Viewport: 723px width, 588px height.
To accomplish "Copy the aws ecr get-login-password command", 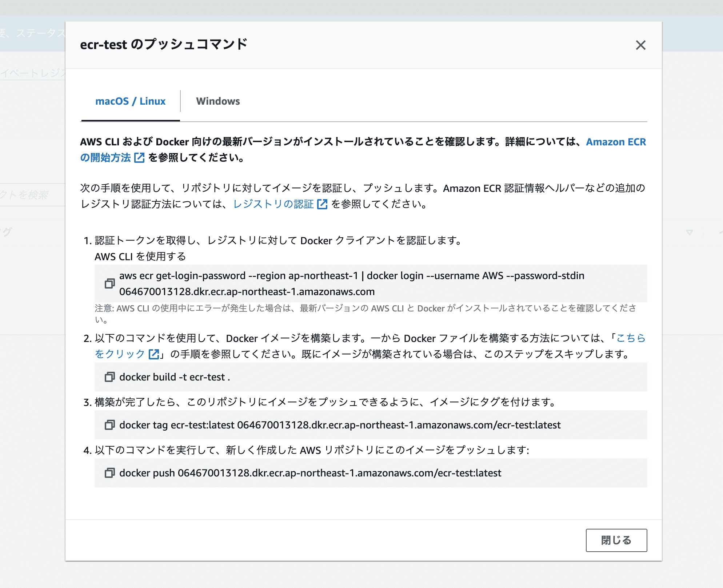I will (x=109, y=283).
